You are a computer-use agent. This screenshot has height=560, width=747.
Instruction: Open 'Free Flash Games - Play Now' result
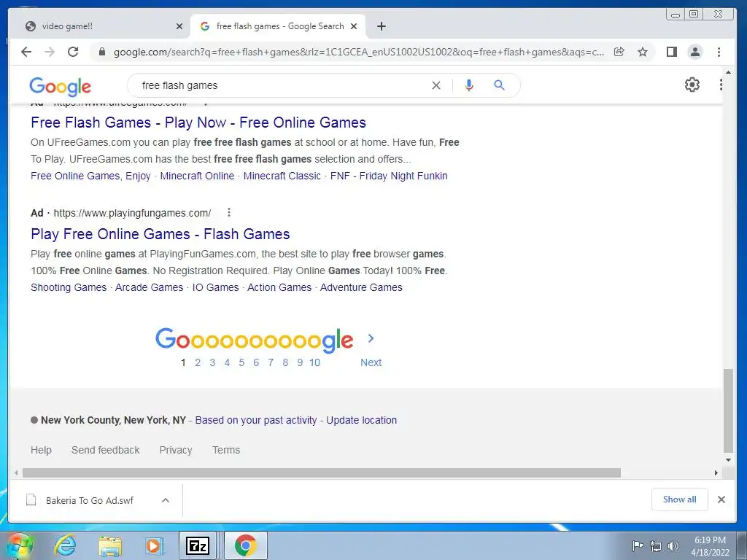pyautogui.click(x=198, y=122)
